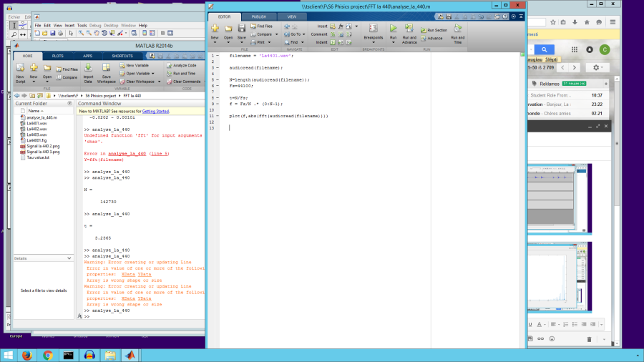The image size is (644, 362).
Task: Click the Run Section button
Action: coord(434,30)
